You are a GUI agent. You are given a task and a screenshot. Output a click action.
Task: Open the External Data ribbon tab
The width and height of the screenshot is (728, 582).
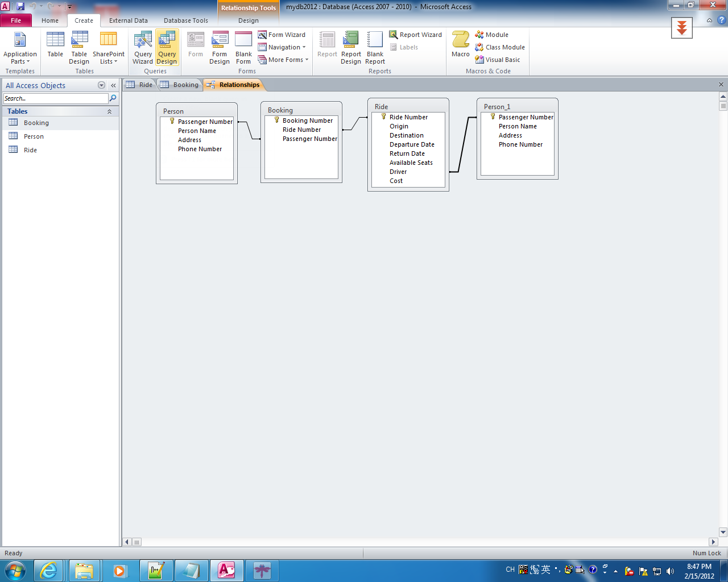point(129,20)
